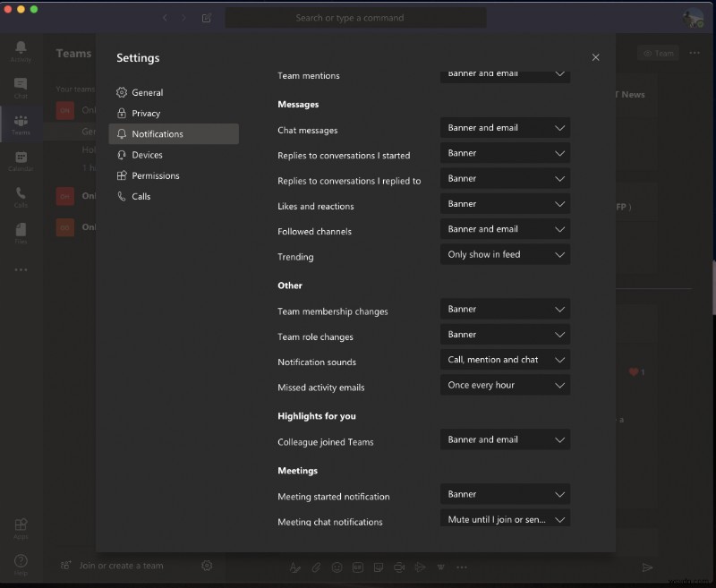Click the search bar at the top
Viewport: 716px width, 588px height.
[355, 17]
